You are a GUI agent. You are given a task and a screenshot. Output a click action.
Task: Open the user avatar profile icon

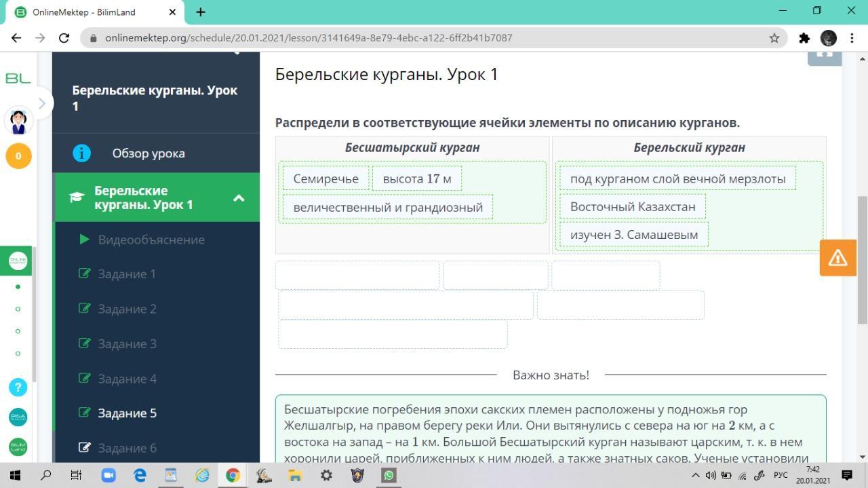[x=18, y=121]
